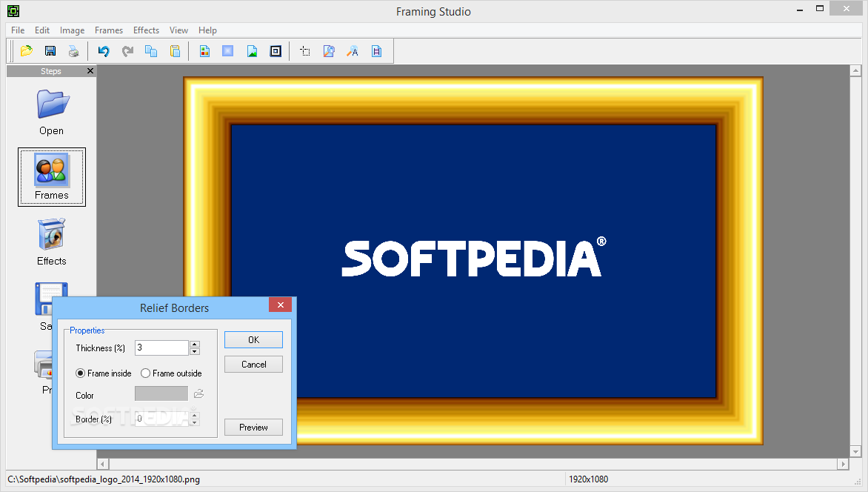
Task: Open the Edit menu
Action: [x=42, y=30]
